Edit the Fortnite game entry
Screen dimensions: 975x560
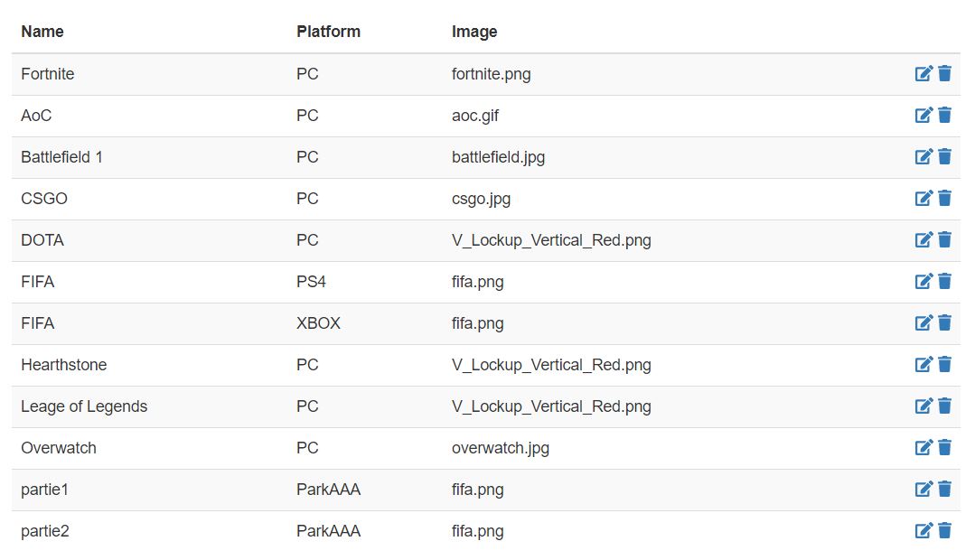923,73
